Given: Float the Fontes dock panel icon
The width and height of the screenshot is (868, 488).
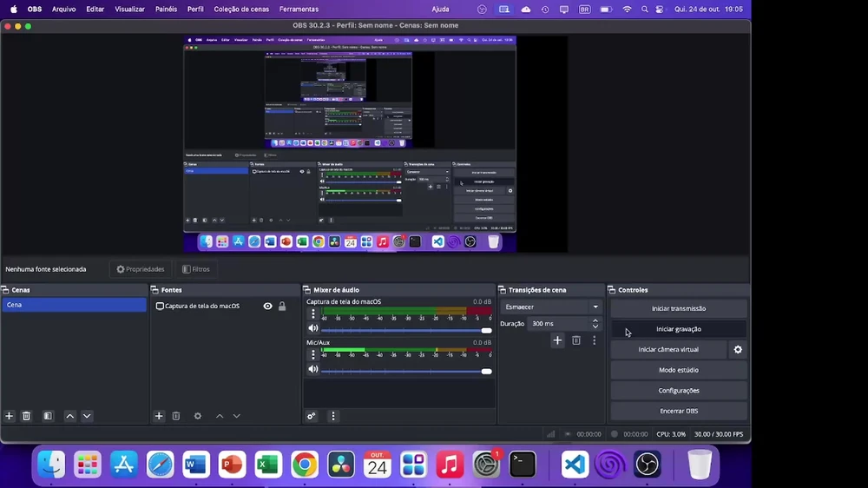Looking at the screenshot, I should (x=155, y=290).
